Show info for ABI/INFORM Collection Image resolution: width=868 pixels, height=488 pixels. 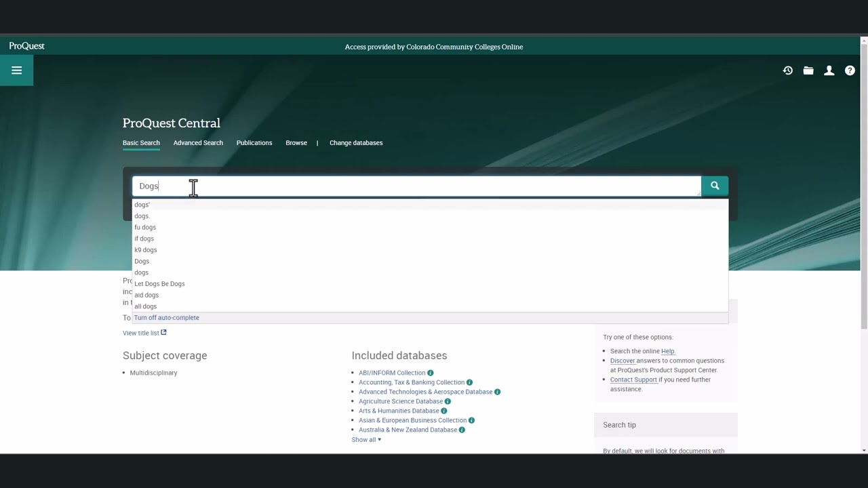(431, 373)
